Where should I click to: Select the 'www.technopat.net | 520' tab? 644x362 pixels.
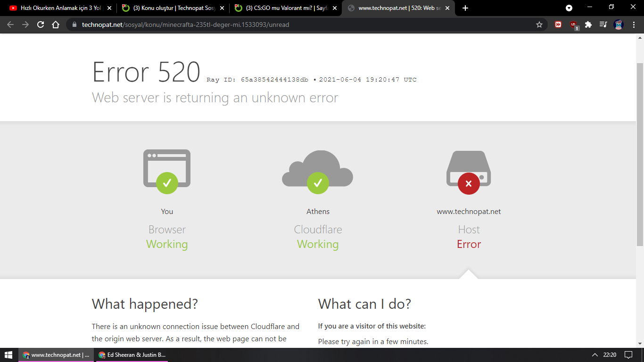pos(398,8)
